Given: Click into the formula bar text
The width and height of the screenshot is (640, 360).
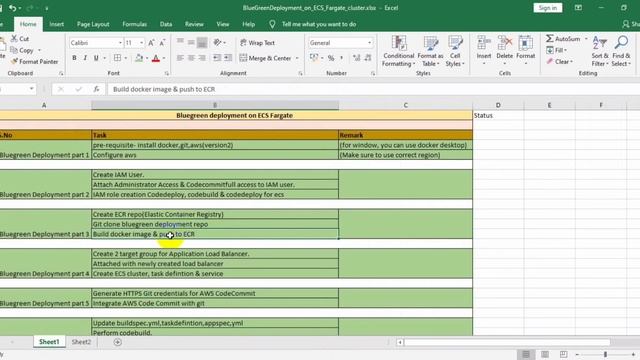Looking at the screenshot, I should [x=164, y=89].
